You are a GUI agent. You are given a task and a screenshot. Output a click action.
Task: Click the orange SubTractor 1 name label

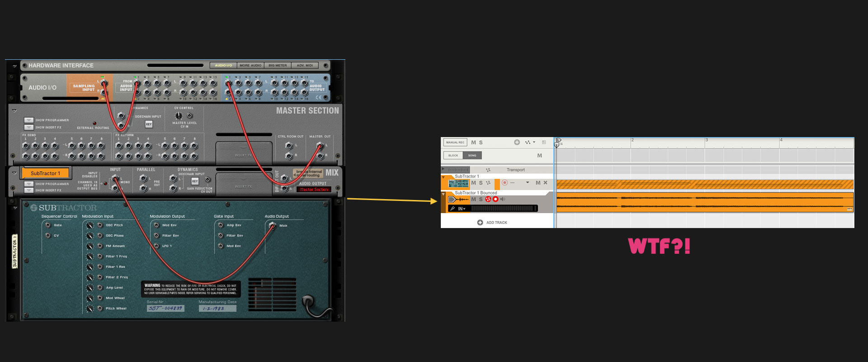pyautogui.click(x=45, y=173)
